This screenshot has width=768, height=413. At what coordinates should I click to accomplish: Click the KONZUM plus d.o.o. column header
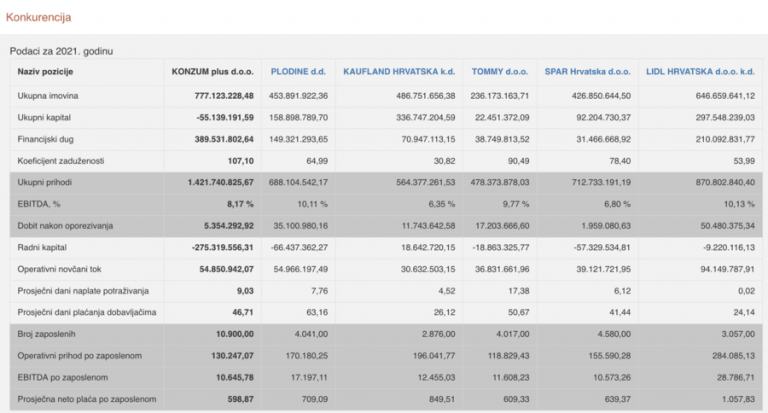point(212,72)
